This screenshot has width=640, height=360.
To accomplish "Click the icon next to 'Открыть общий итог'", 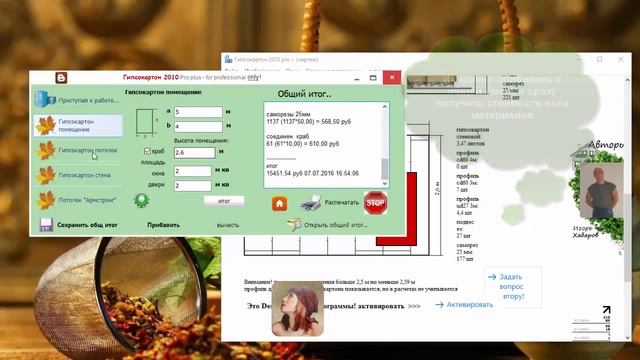I will coord(294,224).
